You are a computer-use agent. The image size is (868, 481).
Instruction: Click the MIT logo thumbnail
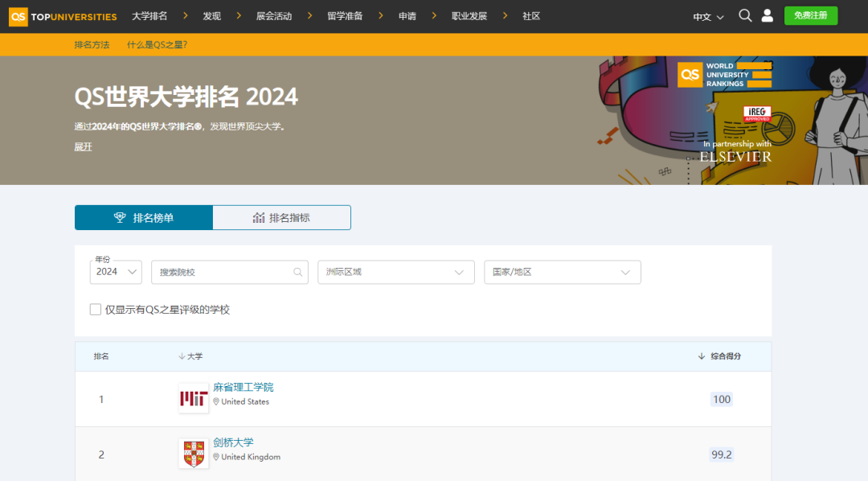tap(193, 399)
